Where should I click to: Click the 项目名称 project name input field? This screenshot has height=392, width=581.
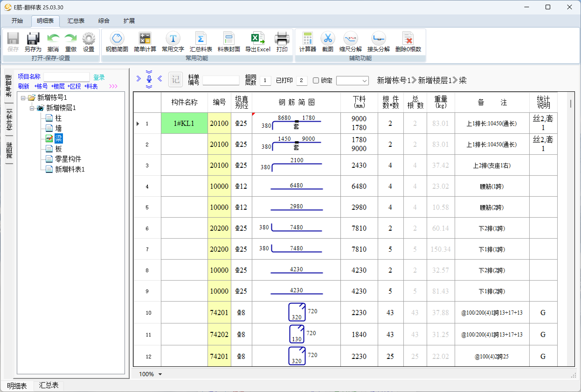click(x=66, y=77)
